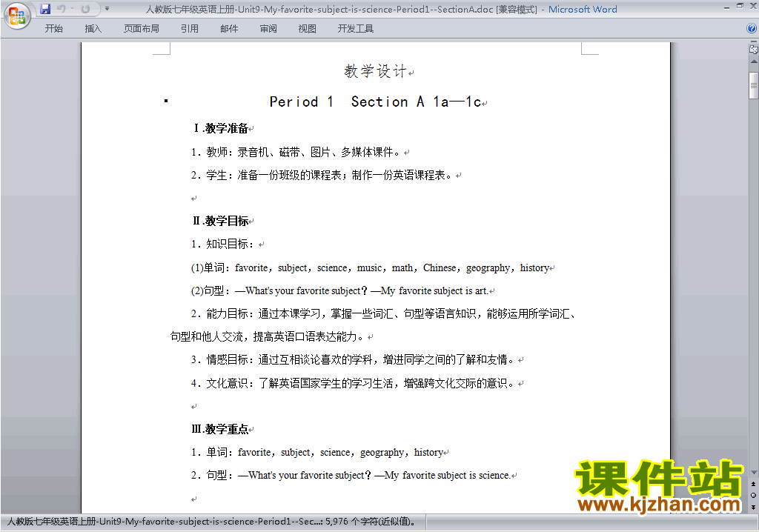Jump to next page with double-down arrows
Viewport: 759px width, 532px height.
click(753, 507)
